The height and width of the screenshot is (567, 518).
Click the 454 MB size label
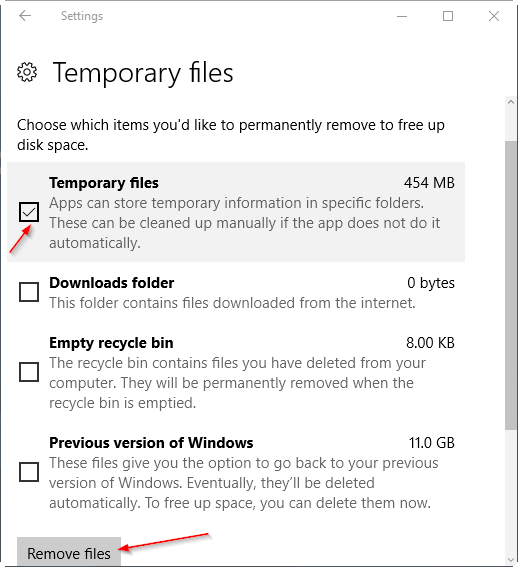[429, 183]
